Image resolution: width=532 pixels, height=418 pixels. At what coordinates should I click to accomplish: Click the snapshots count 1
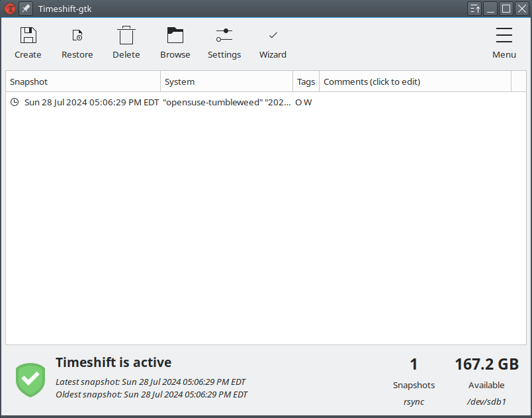coord(414,364)
